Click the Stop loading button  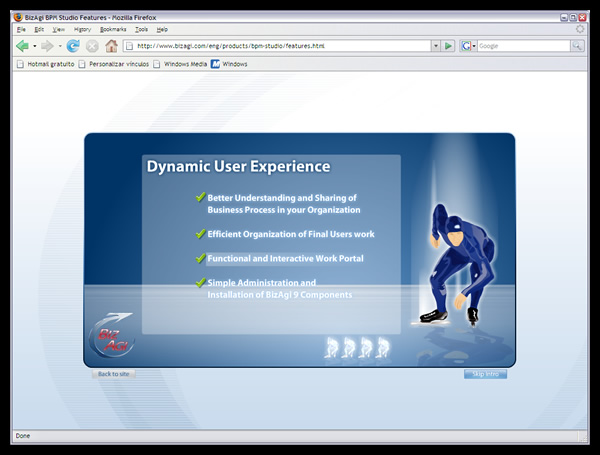(92, 46)
